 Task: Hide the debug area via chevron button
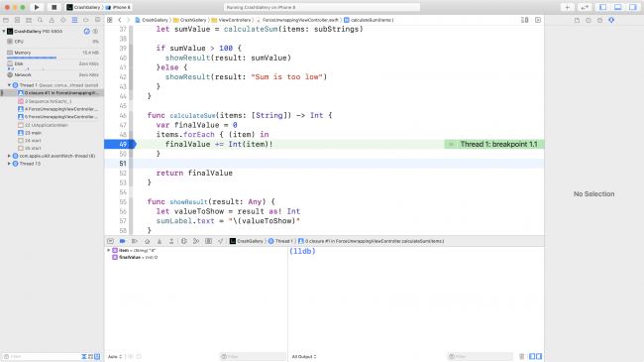click(111, 241)
